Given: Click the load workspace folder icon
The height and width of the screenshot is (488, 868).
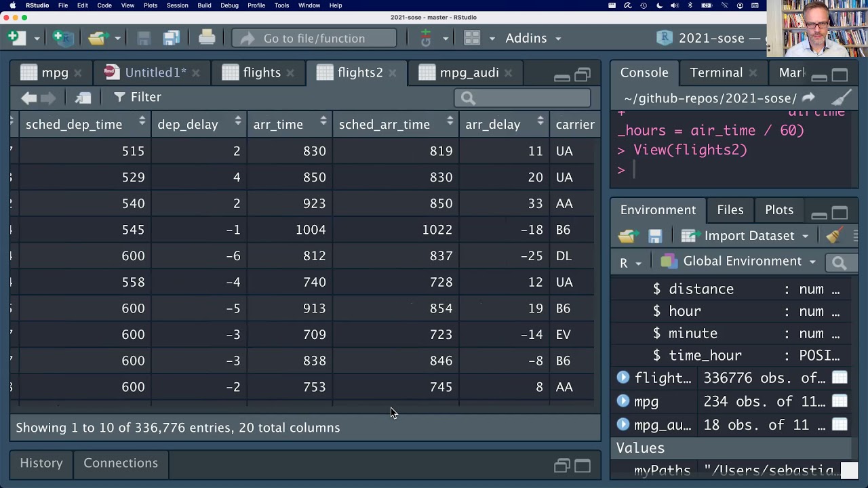Looking at the screenshot, I should pos(627,236).
